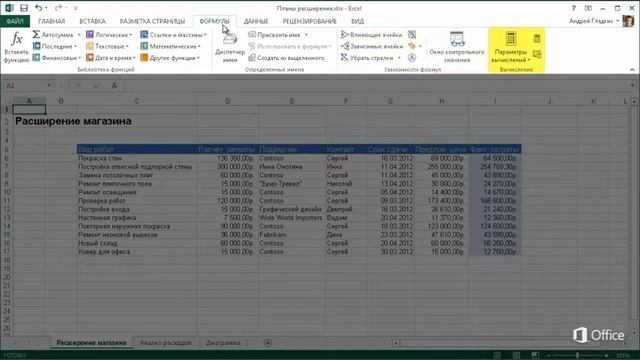Open the Диспетчер имен name manager
The width and height of the screenshot is (640, 360).
(230, 47)
